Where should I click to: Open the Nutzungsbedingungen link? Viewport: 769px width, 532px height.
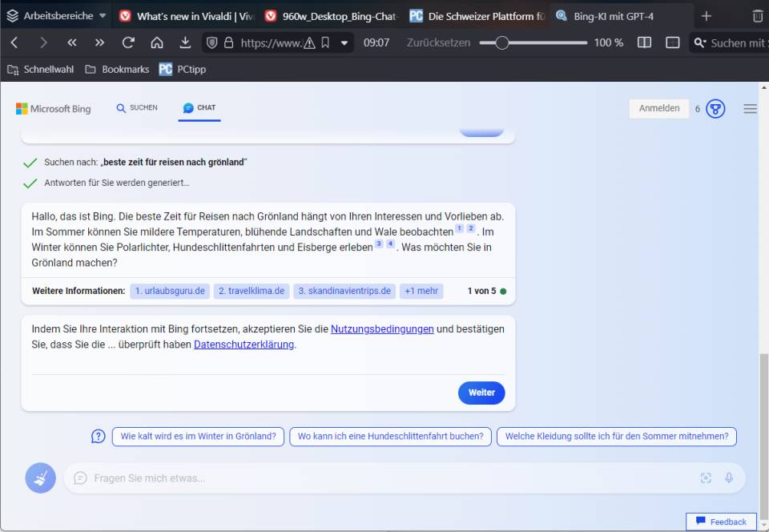pos(382,329)
